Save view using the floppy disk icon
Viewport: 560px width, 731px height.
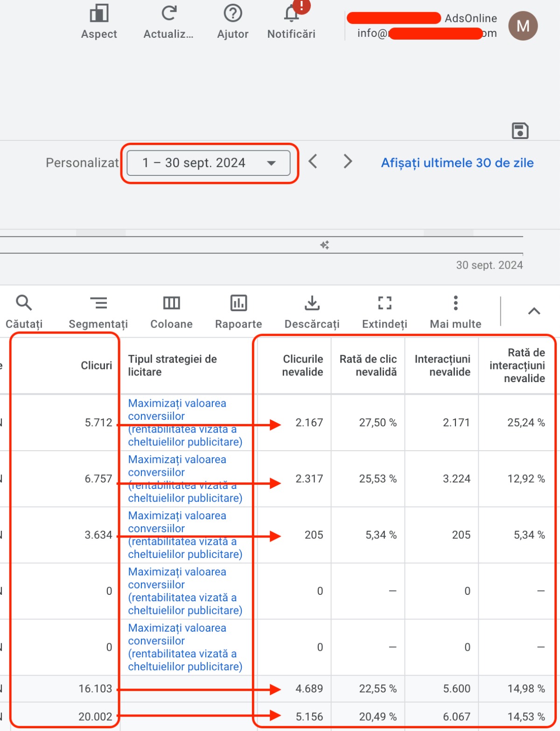520,131
